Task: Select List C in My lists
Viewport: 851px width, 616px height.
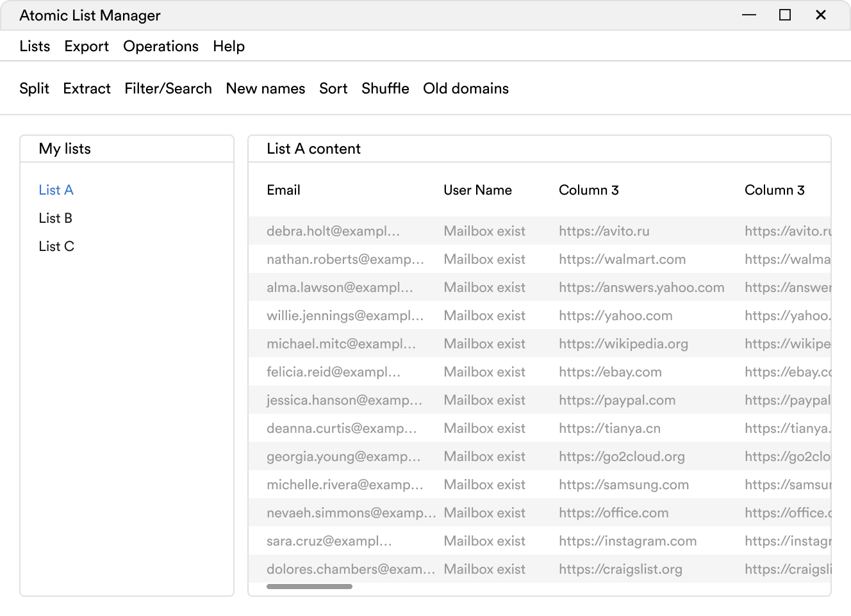Action: point(56,247)
